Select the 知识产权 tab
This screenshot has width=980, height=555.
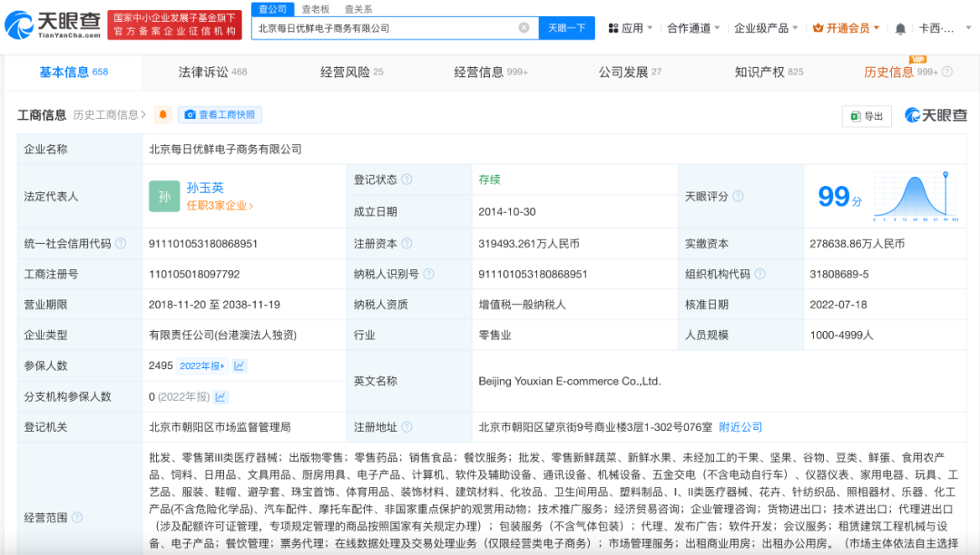click(769, 72)
